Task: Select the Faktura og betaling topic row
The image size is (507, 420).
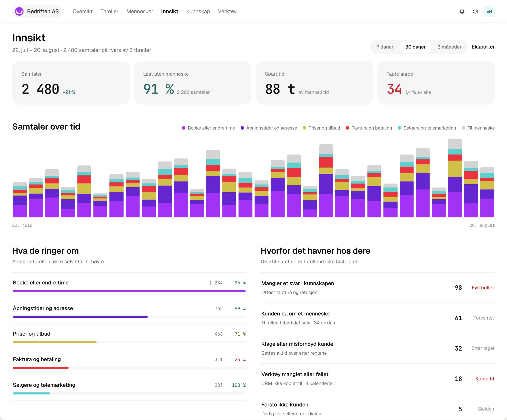Action: coord(129,362)
